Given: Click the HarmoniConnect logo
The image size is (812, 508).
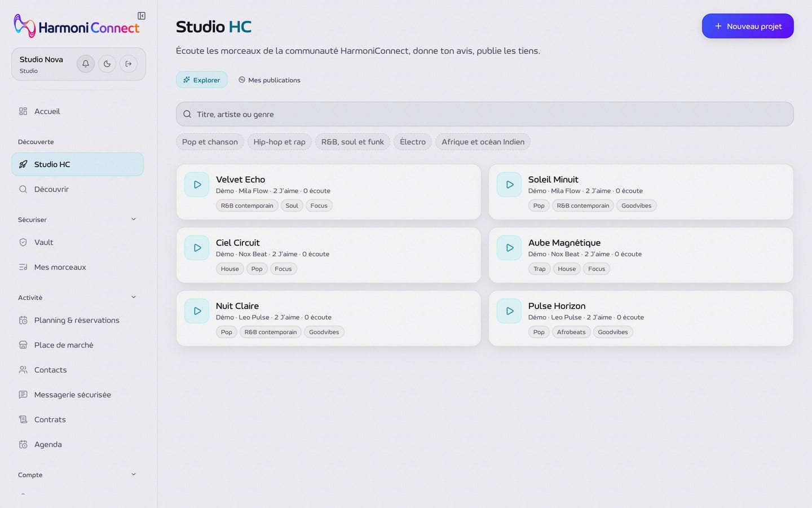Looking at the screenshot, I should [77, 26].
